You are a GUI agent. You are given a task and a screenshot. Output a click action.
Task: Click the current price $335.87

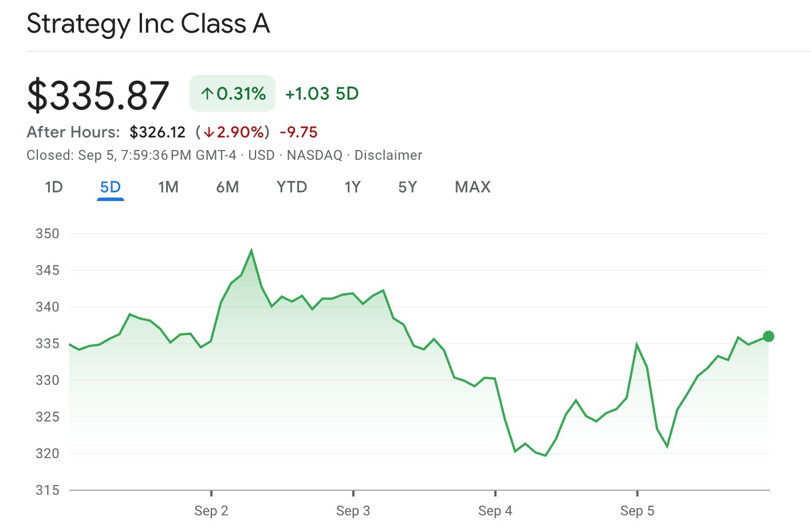[x=98, y=94]
